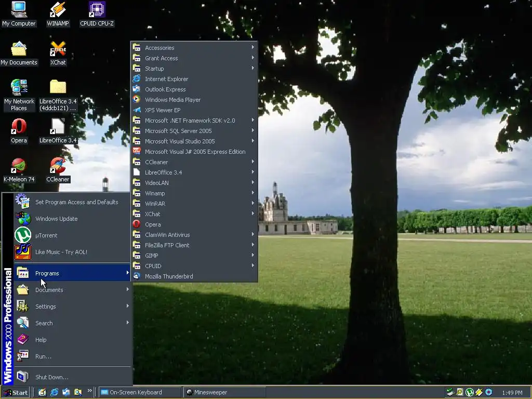Click the Start button
The width and height of the screenshot is (532, 399).
tap(15, 393)
